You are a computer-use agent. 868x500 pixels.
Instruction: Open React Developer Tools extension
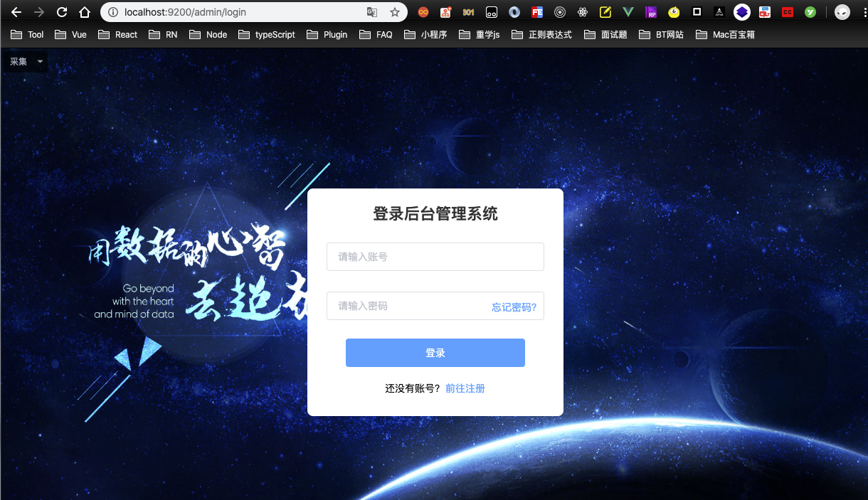(x=583, y=12)
